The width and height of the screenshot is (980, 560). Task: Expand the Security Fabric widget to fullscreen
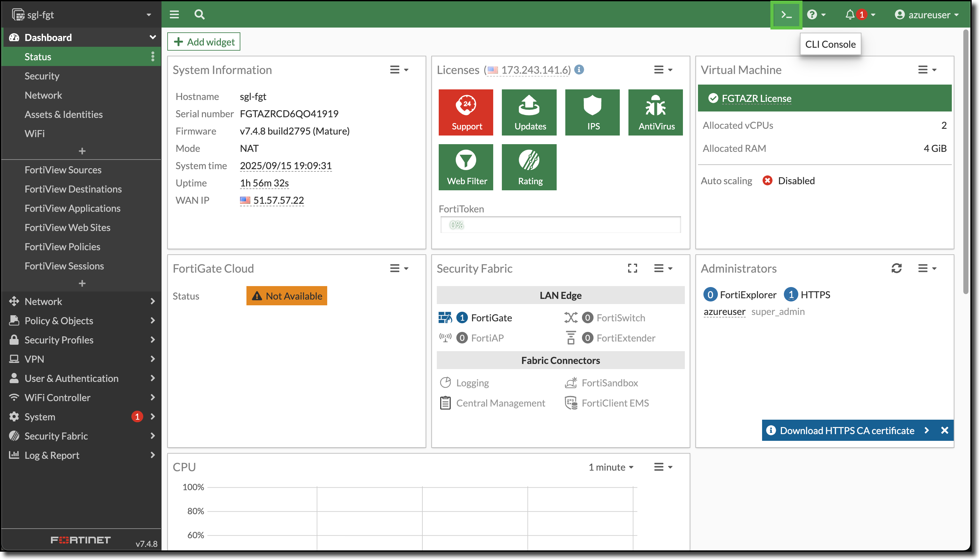632,268
